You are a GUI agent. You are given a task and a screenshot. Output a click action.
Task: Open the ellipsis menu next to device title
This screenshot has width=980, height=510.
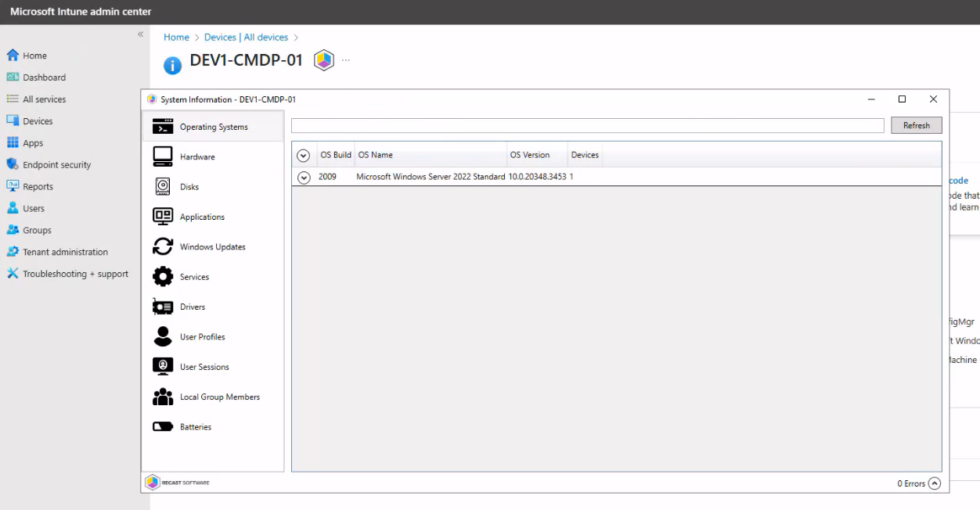(346, 60)
